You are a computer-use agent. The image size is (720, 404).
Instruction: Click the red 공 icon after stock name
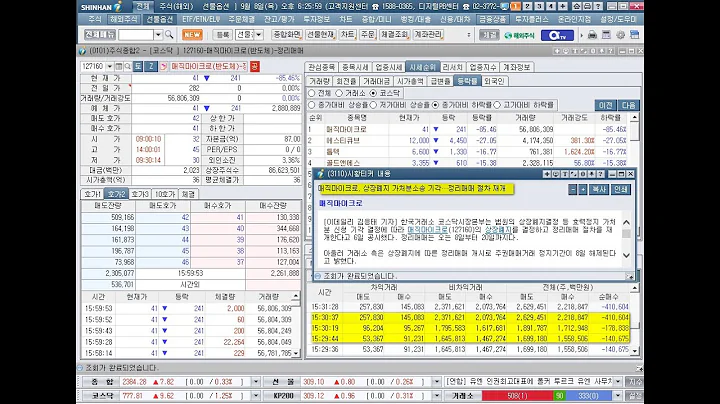point(254,67)
